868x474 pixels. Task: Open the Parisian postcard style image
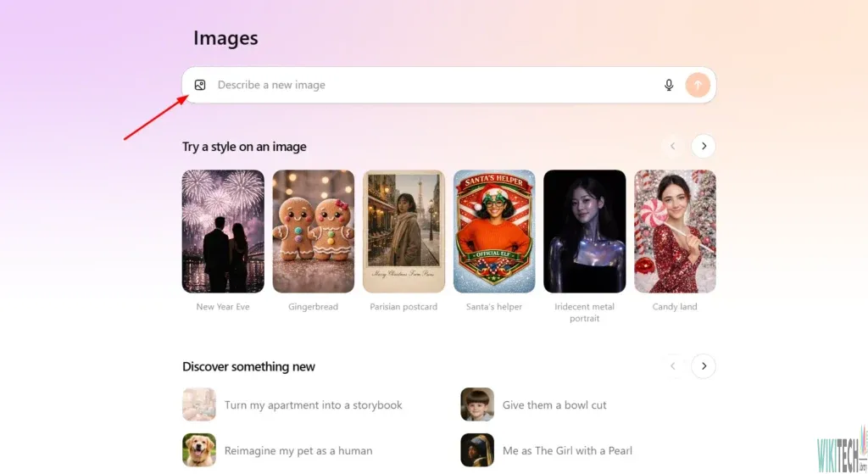coord(403,231)
